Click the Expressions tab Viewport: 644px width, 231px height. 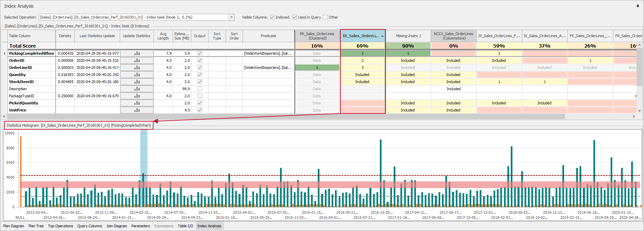pos(164,226)
